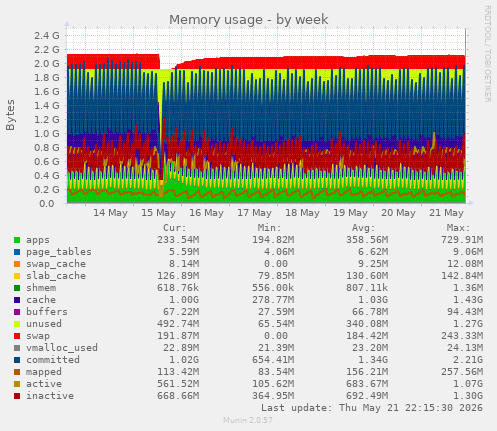Screen dimensions: 497x431
Task: Click the 'vmalloc_used' legend label
Action: pyautogui.click(x=62, y=348)
